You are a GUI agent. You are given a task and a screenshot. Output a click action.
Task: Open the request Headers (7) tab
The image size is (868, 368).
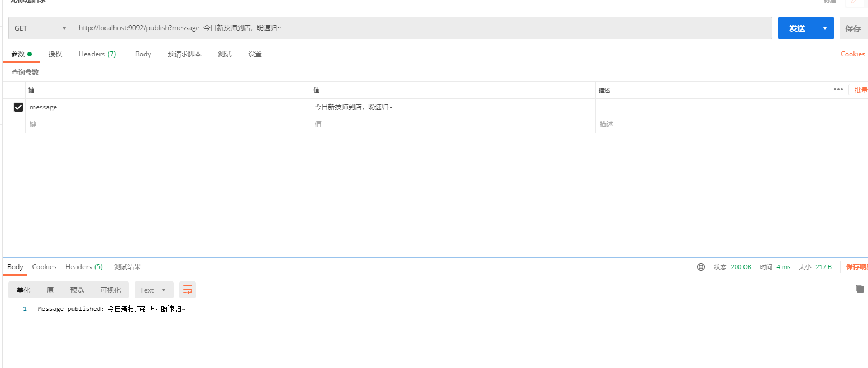point(97,54)
